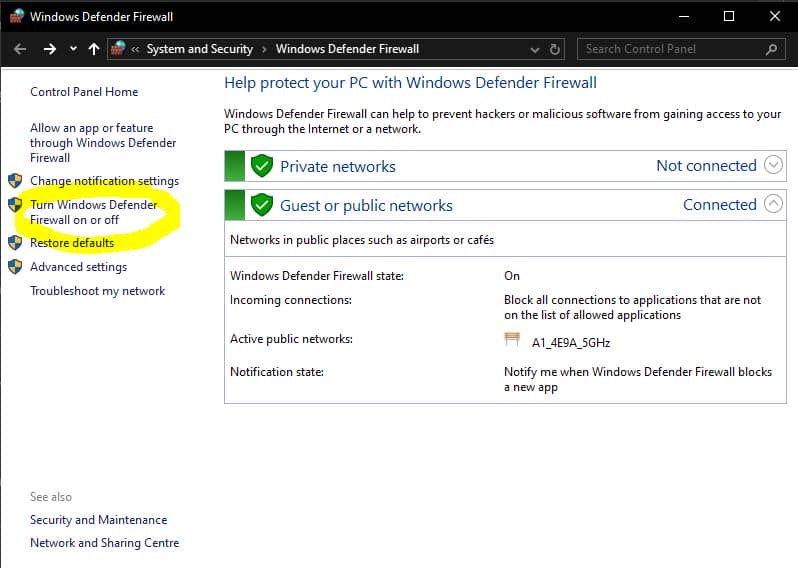Open System and Security breadcrumb

(200, 49)
